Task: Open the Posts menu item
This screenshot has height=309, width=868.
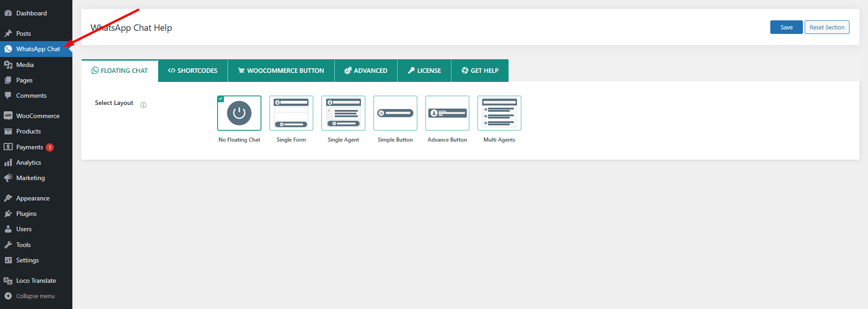Action: [x=36, y=33]
